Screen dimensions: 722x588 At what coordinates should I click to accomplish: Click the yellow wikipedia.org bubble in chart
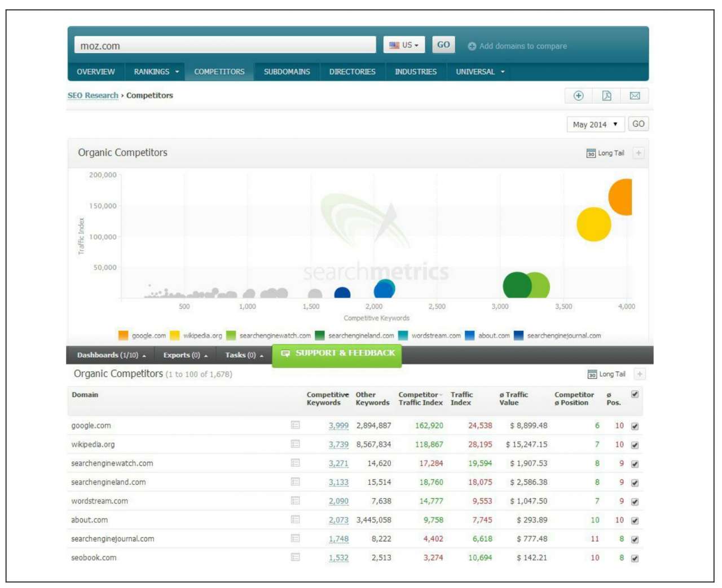(x=593, y=224)
